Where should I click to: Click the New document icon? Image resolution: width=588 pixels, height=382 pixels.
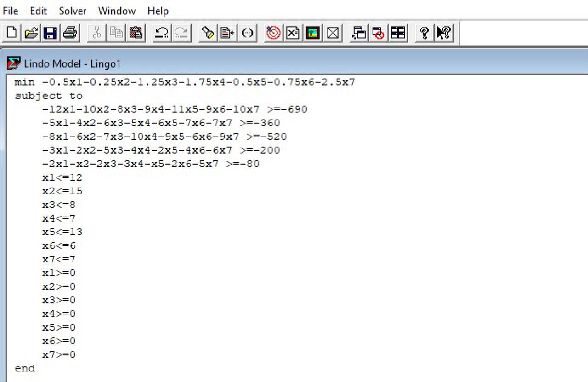click(x=12, y=33)
